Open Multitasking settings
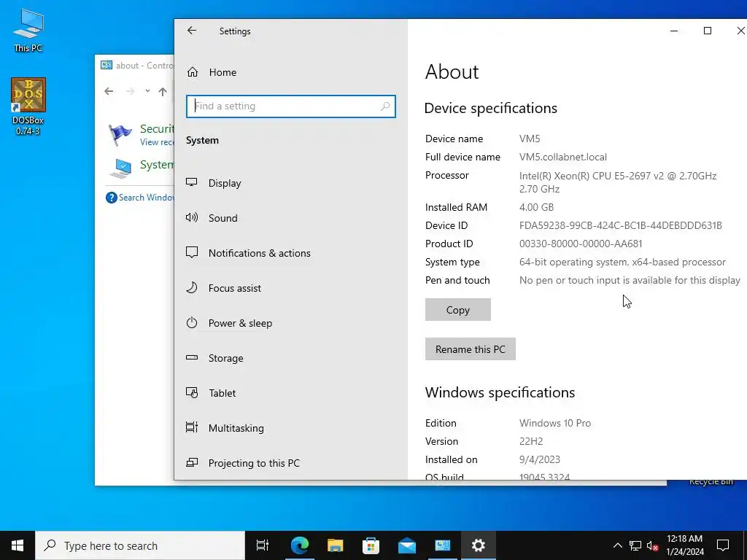747x560 pixels. [290, 428]
